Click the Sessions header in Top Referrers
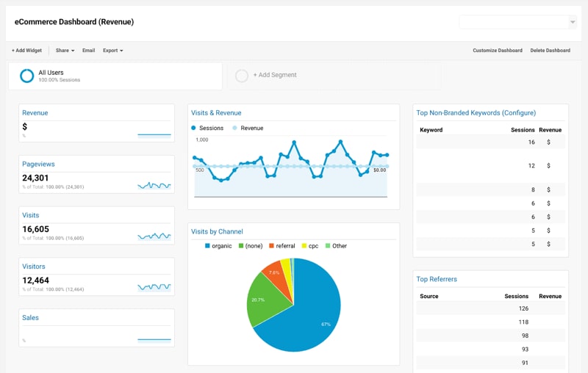The height and width of the screenshot is (373, 588). pyautogui.click(x=517, y=296)
